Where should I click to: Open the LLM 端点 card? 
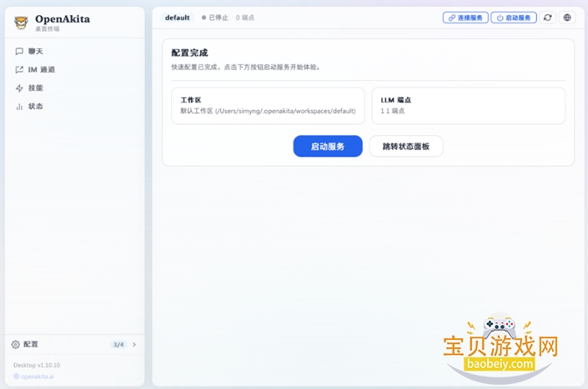click(x=468, y=105)
